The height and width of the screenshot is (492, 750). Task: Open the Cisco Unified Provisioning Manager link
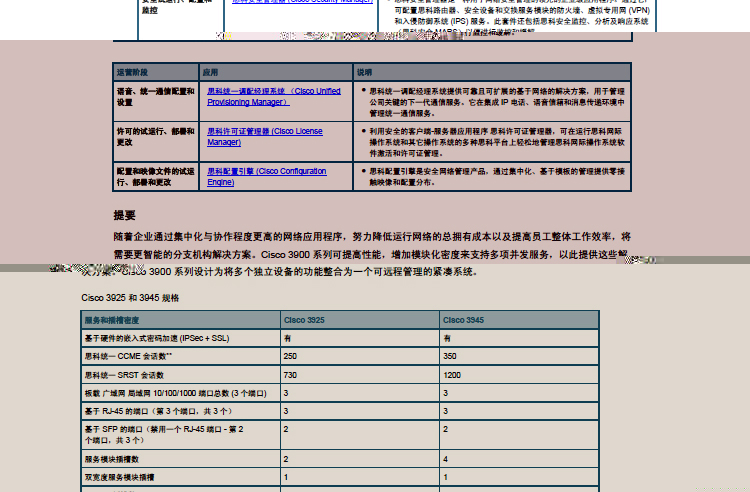(x=274, y=97)
